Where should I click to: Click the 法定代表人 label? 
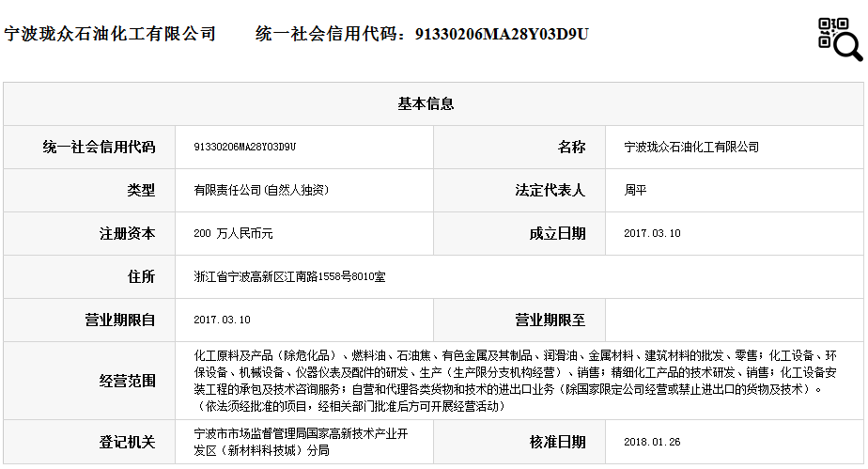point(550,190)
